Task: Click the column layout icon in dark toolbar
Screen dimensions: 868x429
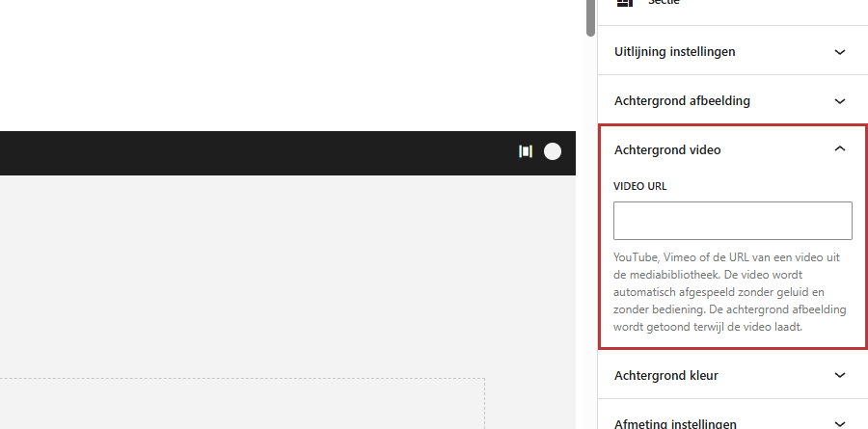Action: [x=526, y=151]
